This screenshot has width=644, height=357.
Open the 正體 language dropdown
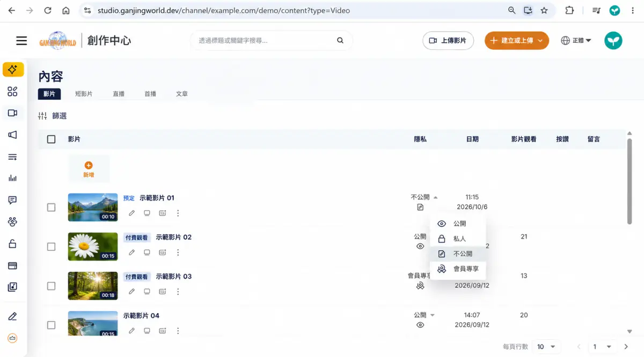pyautogui.click(x=576, y=41)
